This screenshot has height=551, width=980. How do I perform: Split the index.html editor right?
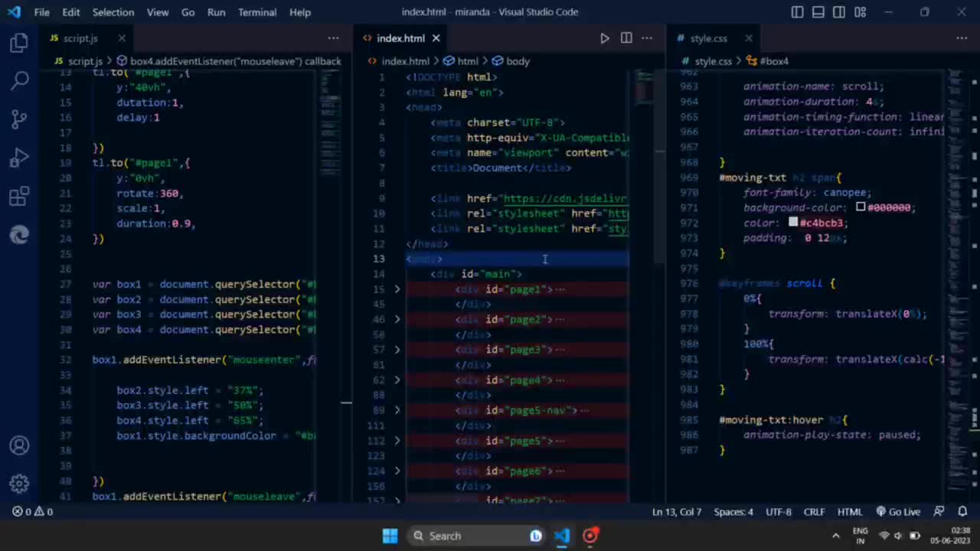click(x=626, y=38)
